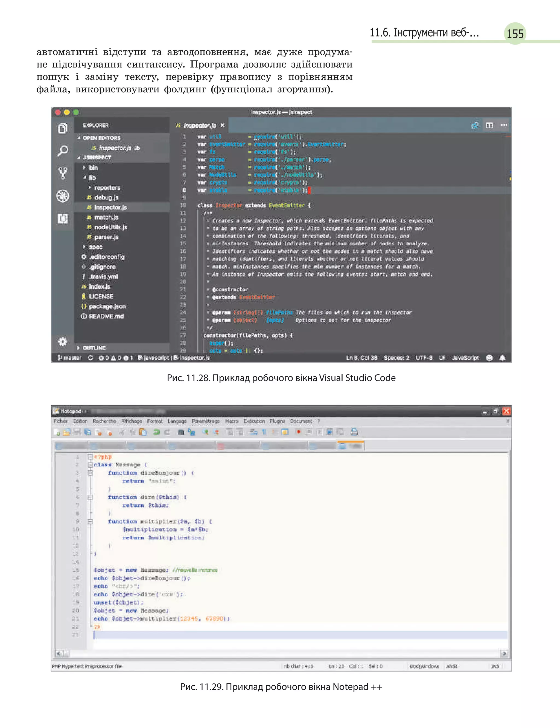Click the Manage gear icon in VS Code

pyautogui.click(x=63, y=341)
